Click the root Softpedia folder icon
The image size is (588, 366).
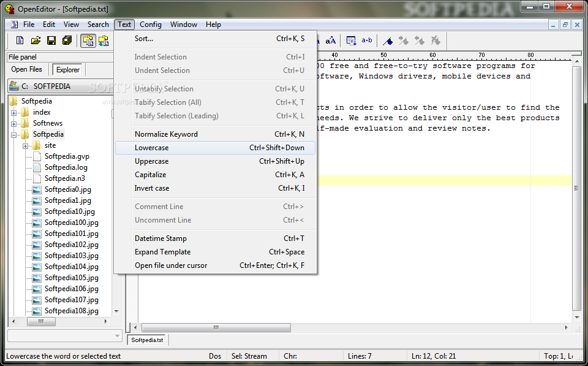click(x=13, y=101)
